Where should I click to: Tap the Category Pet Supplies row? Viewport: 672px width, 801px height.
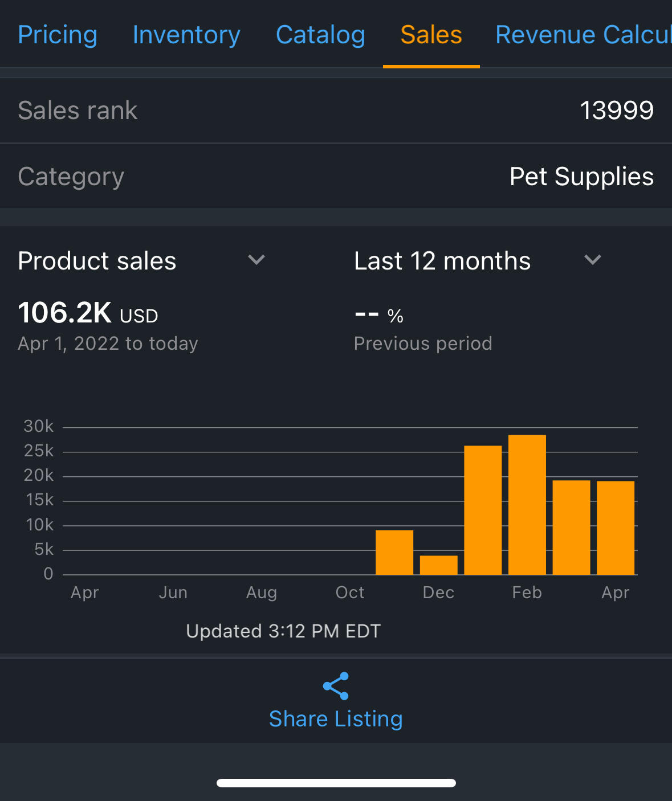(336, 177)
